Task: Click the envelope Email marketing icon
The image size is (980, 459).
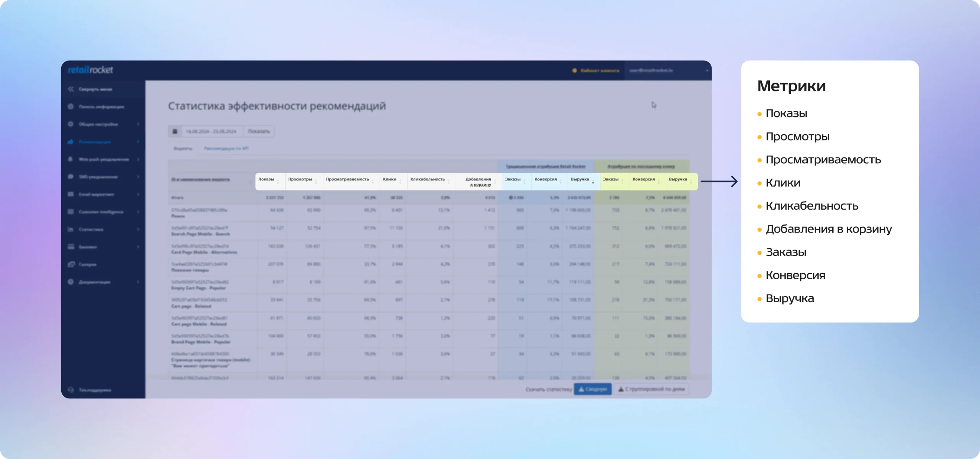Action: (x=71, y=194)
